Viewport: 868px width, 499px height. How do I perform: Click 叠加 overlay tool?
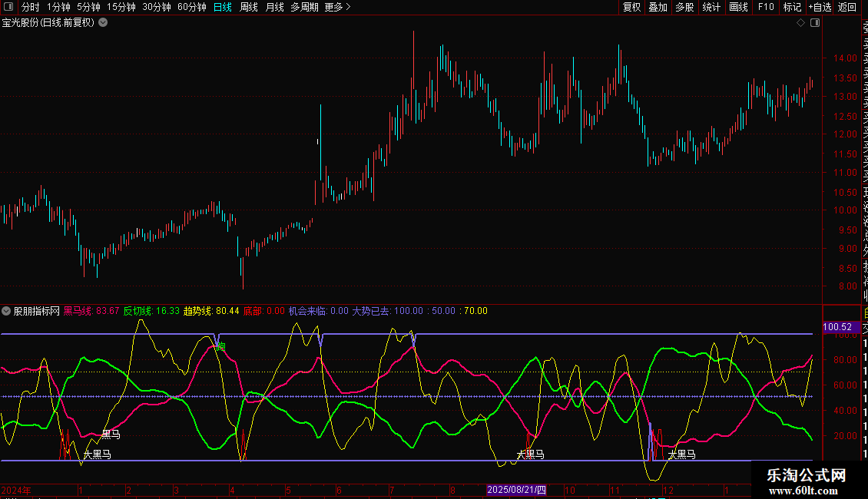(x=658, y=8)
